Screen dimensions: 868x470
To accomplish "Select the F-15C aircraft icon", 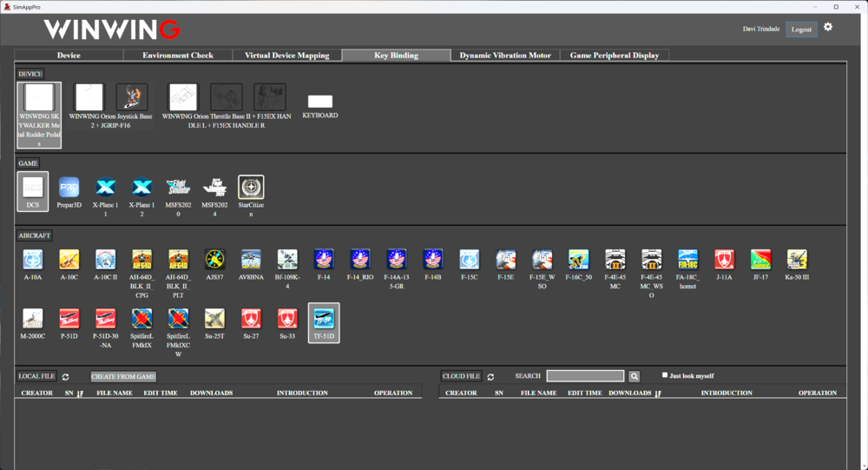I will click(x=470, y=260).
